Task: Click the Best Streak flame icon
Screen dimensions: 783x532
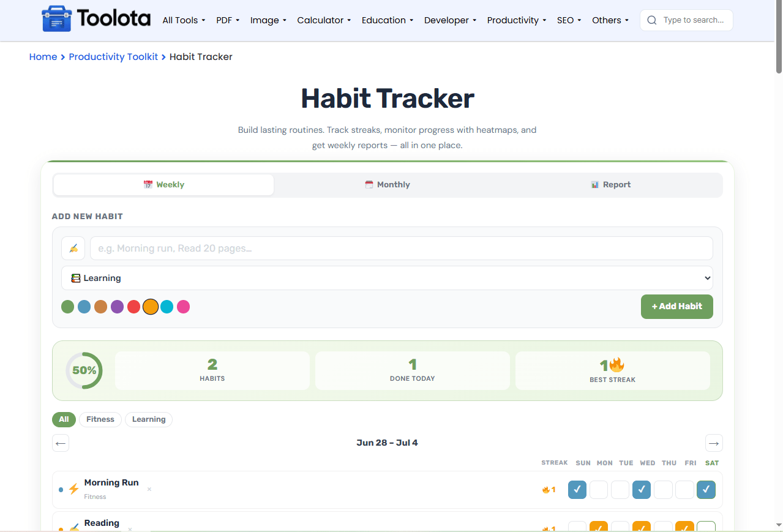Action: [616, 365]
